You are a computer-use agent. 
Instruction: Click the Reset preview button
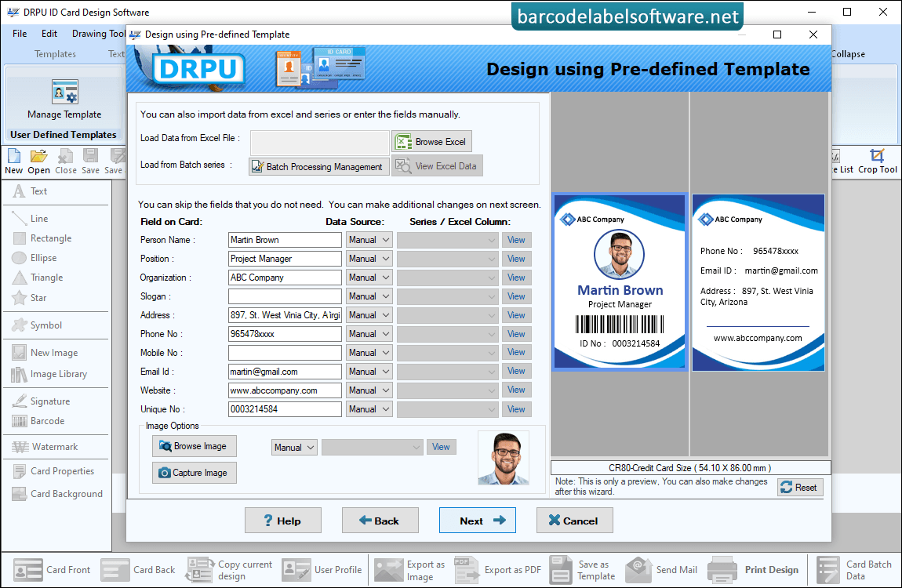800,488
